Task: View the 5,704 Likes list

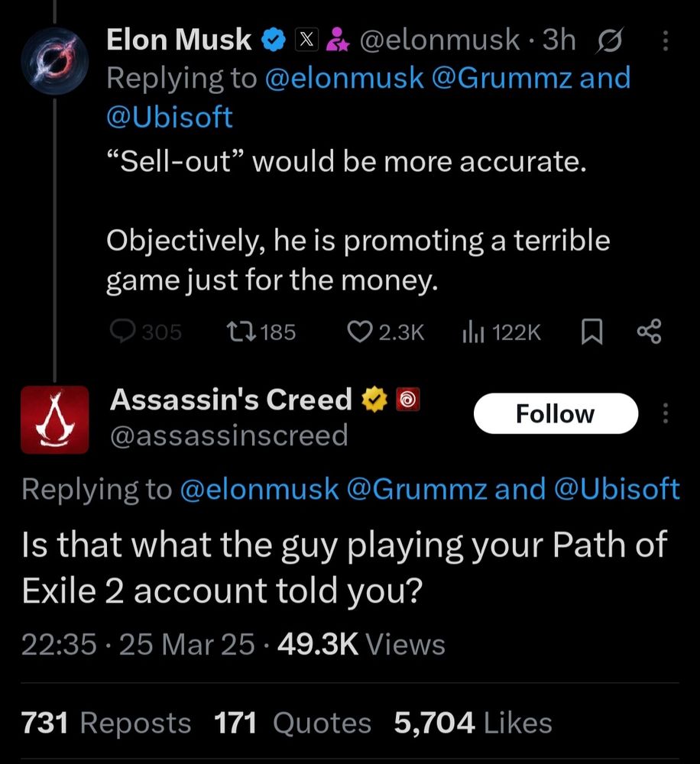Action: [473, 723]
